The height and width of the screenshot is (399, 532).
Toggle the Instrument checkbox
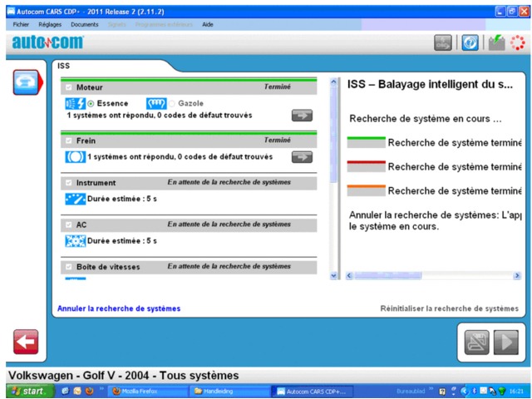tap(69, 183)
